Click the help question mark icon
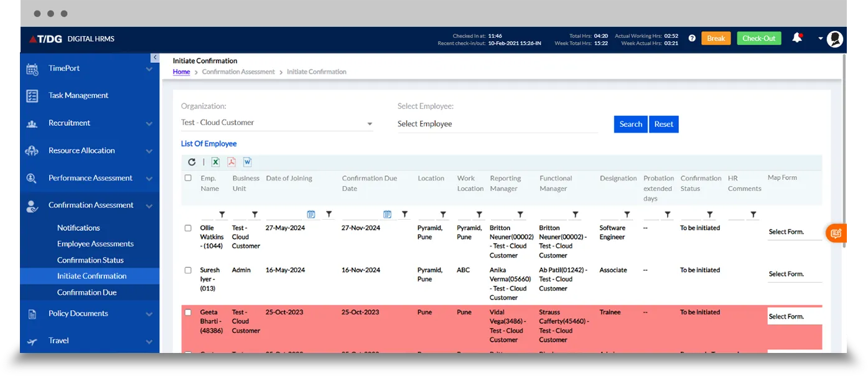 click(692, 39)
